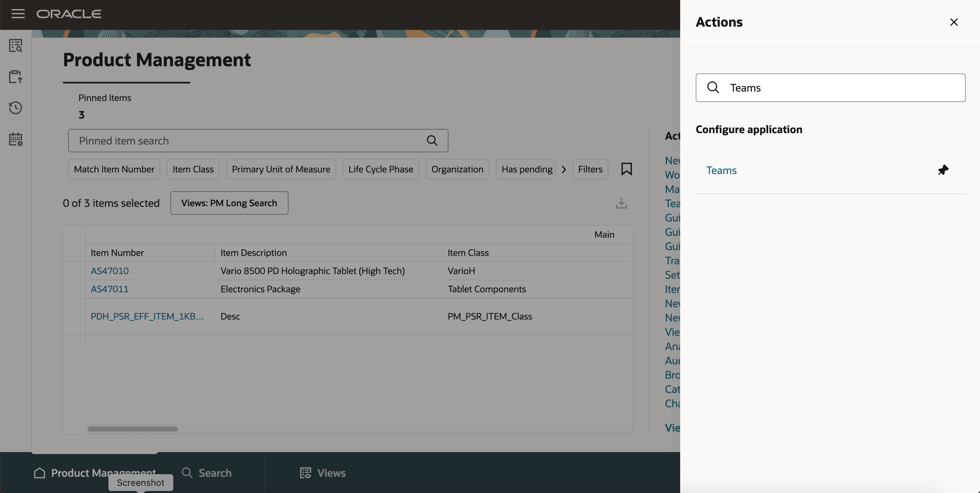Close the Actions panel
The image size is (980, 493).
pyautogui.click(x=954, y=22)
